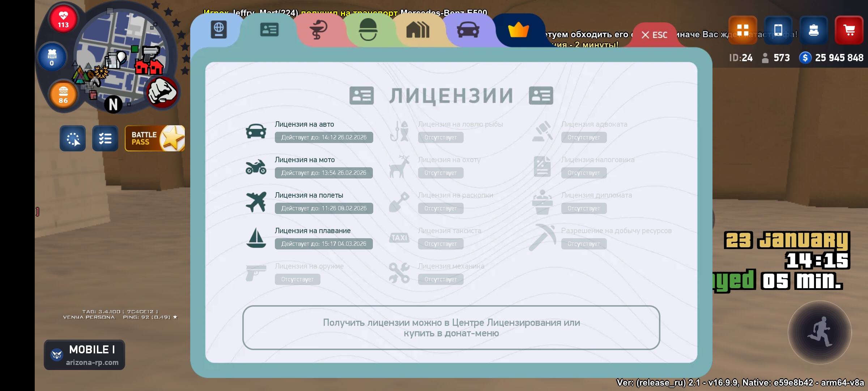This screenshot has width=868, height=391.
Task: Open the golden crown VIP tab
Action: pos(518,30)
